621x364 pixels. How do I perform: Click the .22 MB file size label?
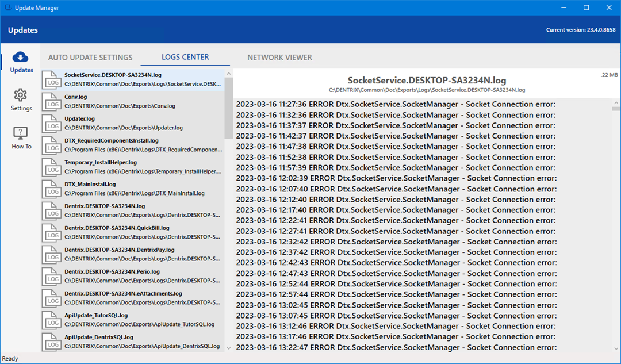pos(609,75)
